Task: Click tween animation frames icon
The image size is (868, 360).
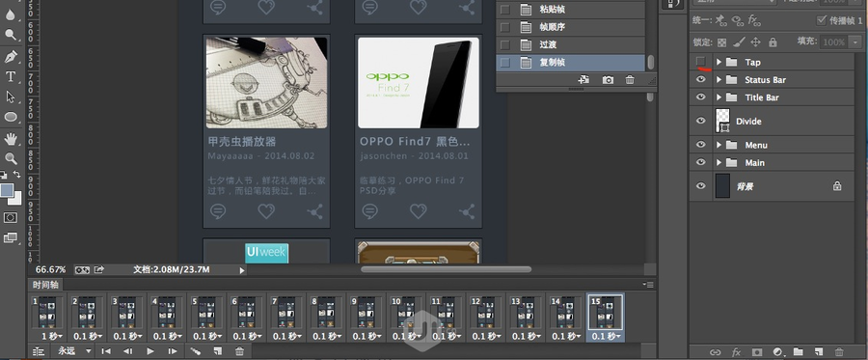Action: click(196, 351)
